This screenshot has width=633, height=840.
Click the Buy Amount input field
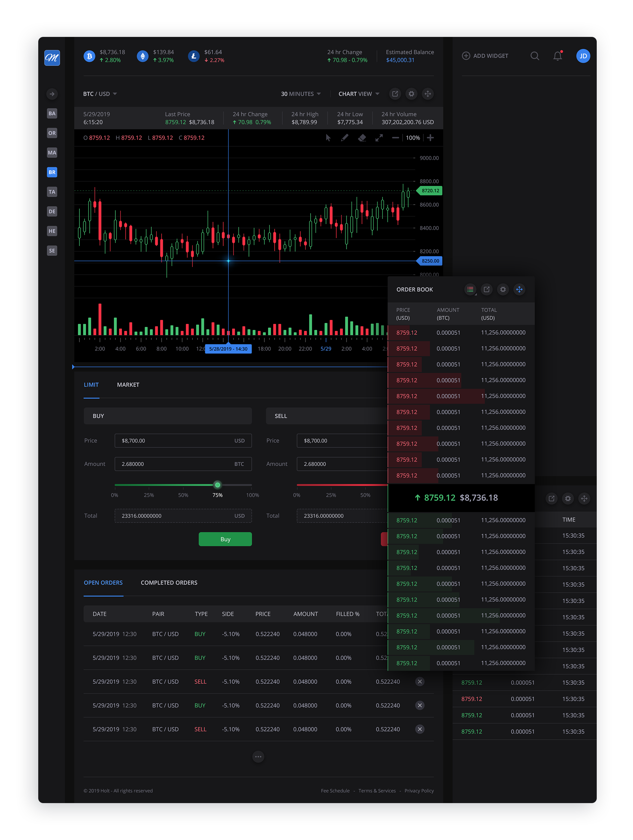coord(183,464)
